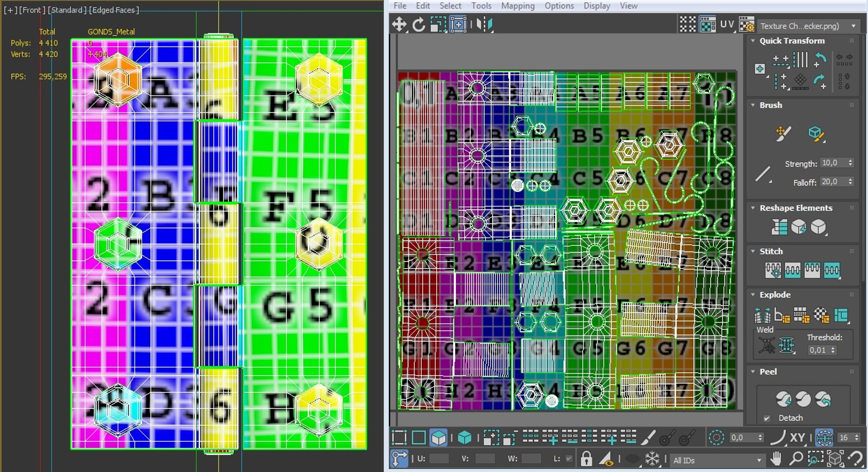The width and height of the screenshot is (868, 472).
Task: Click the [Front] viewport label
Action: [x=33, y=10]
